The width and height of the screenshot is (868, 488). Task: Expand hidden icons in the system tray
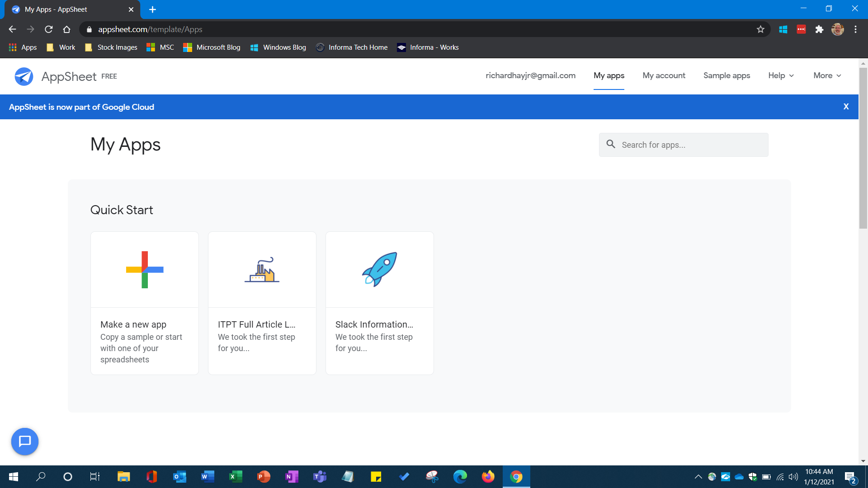click(698, 477)
